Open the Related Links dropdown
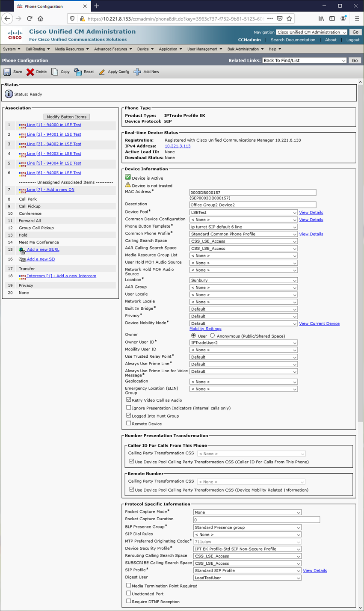 pyautogui.click(x=305, y=61)
